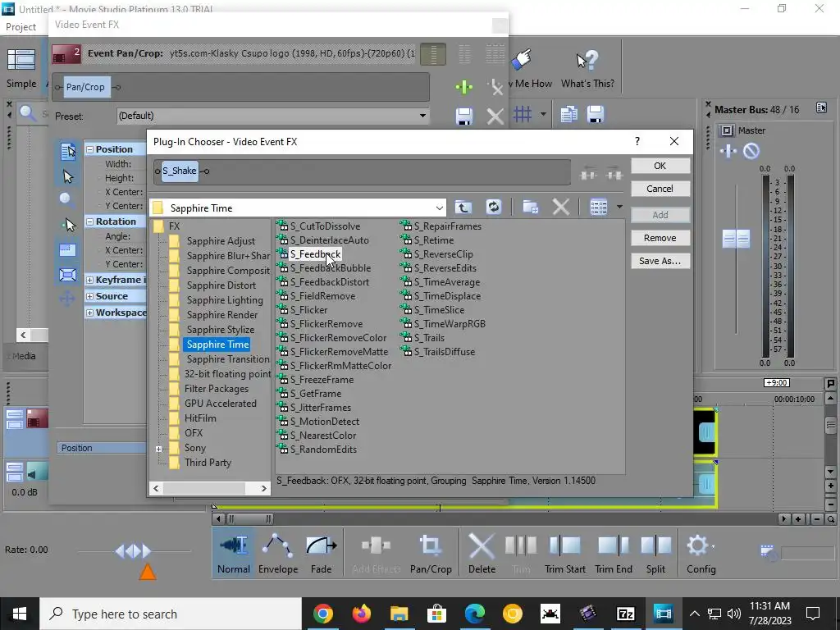Select S_Feedback plug-in

(x=315, y=254)
